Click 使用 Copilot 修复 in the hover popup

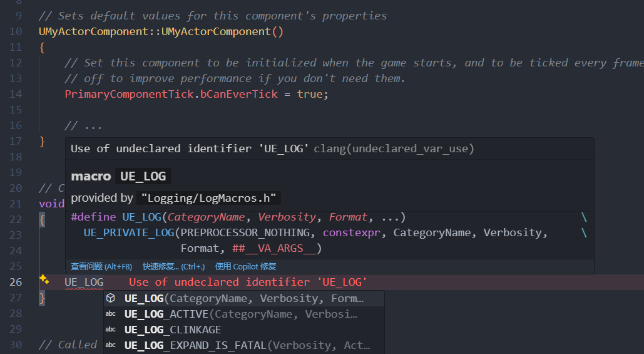click(246, 266)
